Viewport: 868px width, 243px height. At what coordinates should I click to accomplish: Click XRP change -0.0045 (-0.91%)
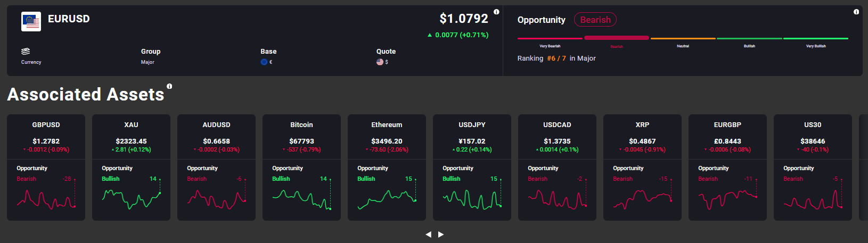pos(644,150)
